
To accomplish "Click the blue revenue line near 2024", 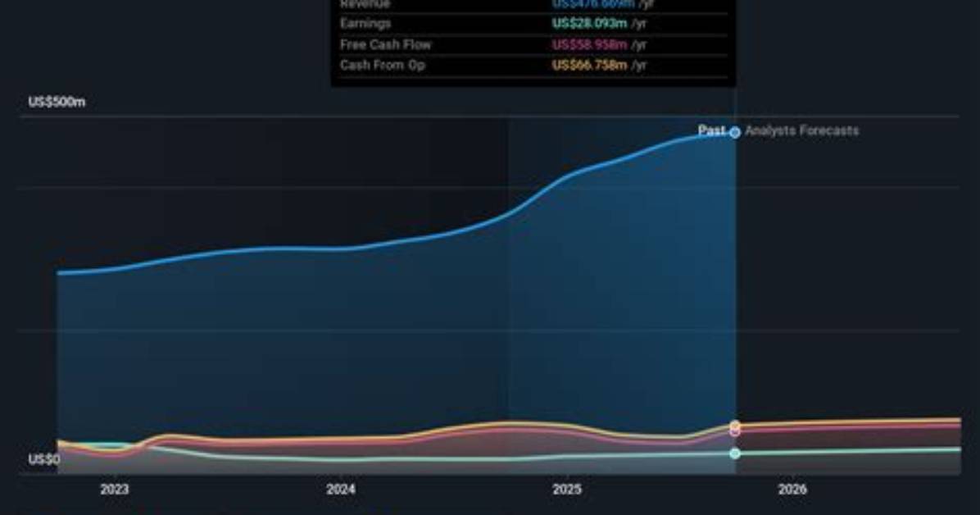I will click(x=341, y=248).
